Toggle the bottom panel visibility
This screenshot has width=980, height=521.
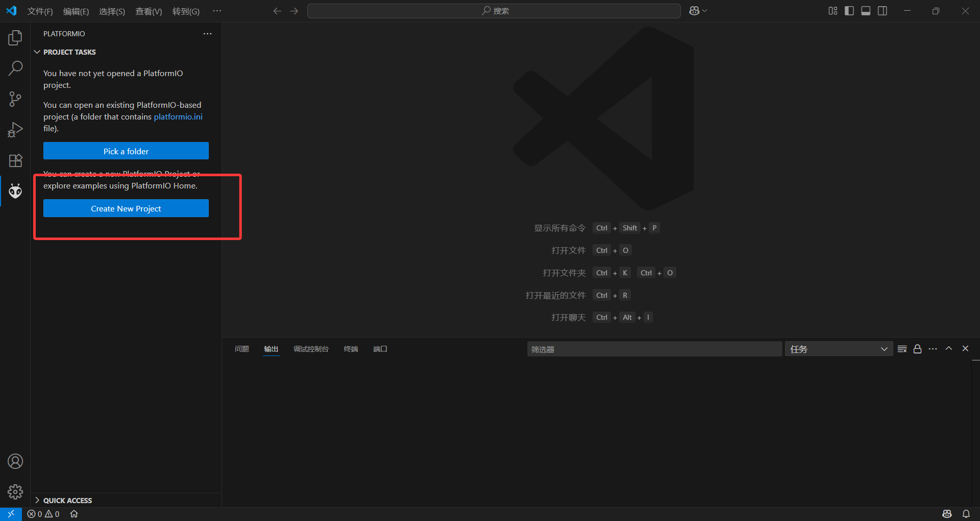click(866, 10)
